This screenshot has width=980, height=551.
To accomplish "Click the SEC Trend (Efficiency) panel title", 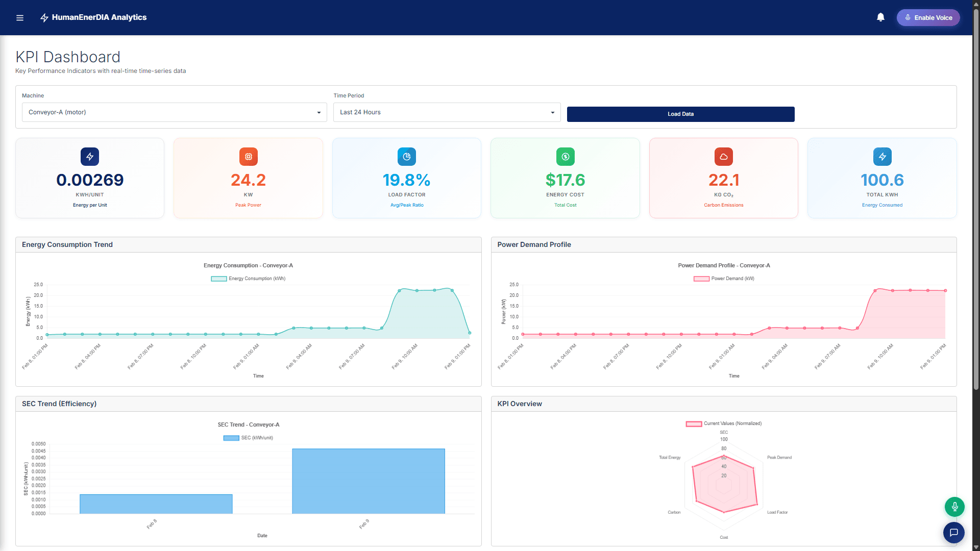I will 59,404.
